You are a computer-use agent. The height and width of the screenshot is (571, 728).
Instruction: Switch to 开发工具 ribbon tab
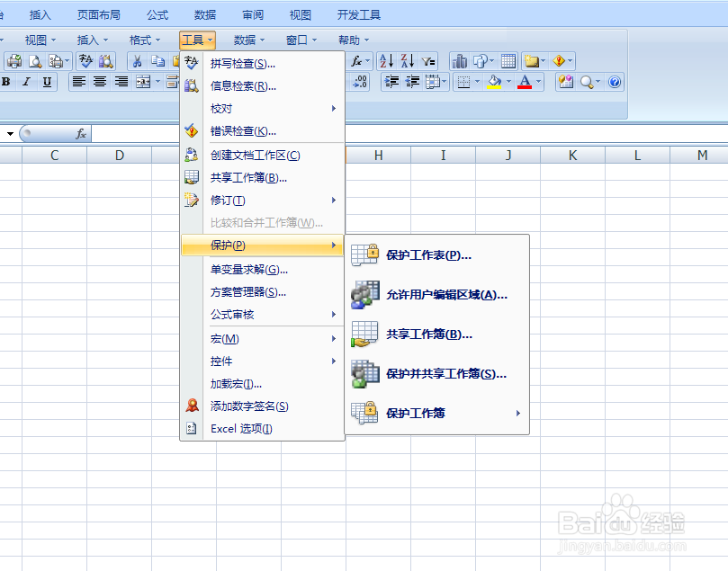(359, 15)
